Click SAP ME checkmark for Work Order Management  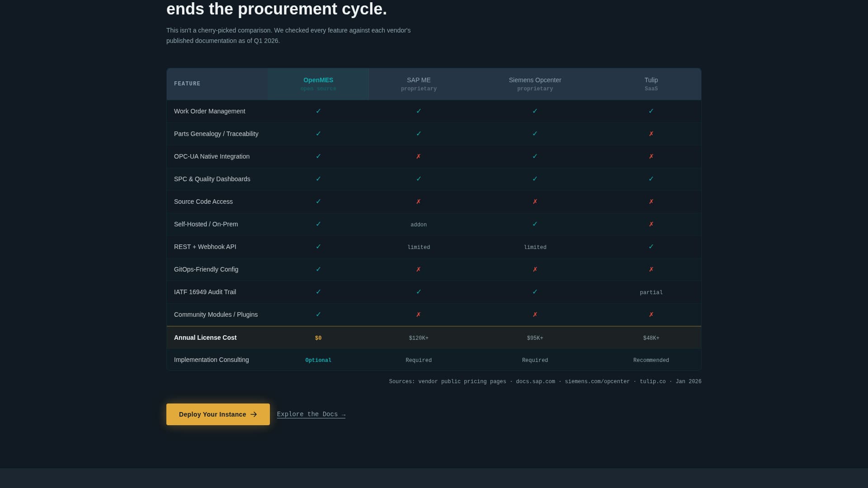click(419, 111)
